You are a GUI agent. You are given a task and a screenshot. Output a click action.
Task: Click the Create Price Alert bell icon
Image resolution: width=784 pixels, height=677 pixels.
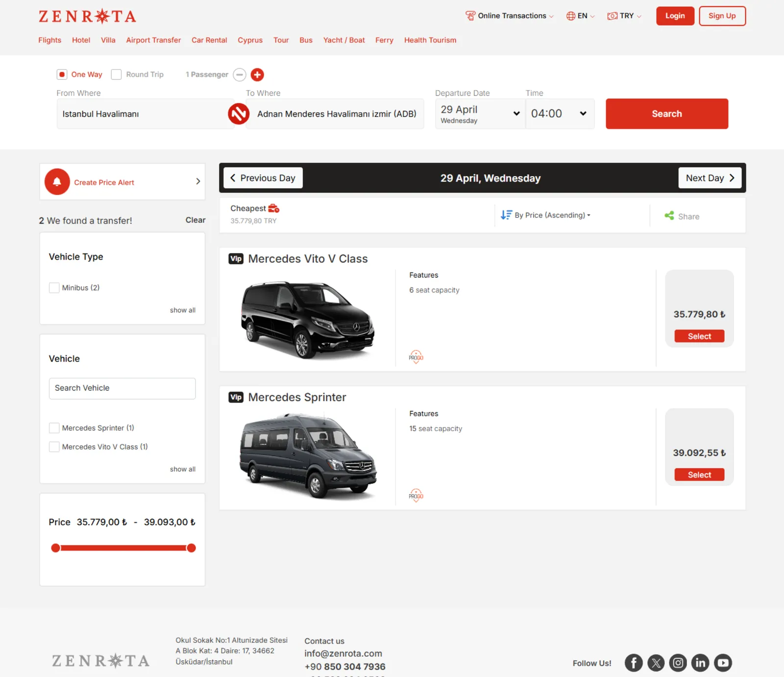57,182
